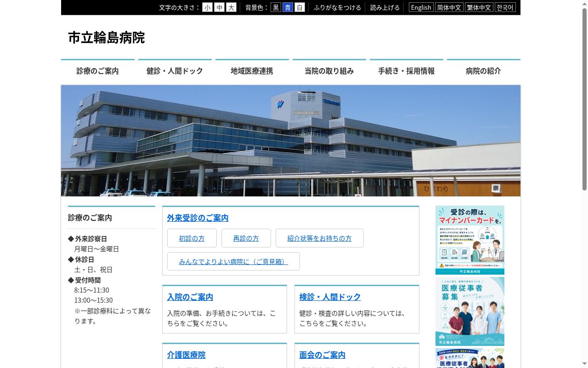Open 外来受診のご案内 heading link
The width and height of the screenshot is (588, 368).
coord(198,218)
